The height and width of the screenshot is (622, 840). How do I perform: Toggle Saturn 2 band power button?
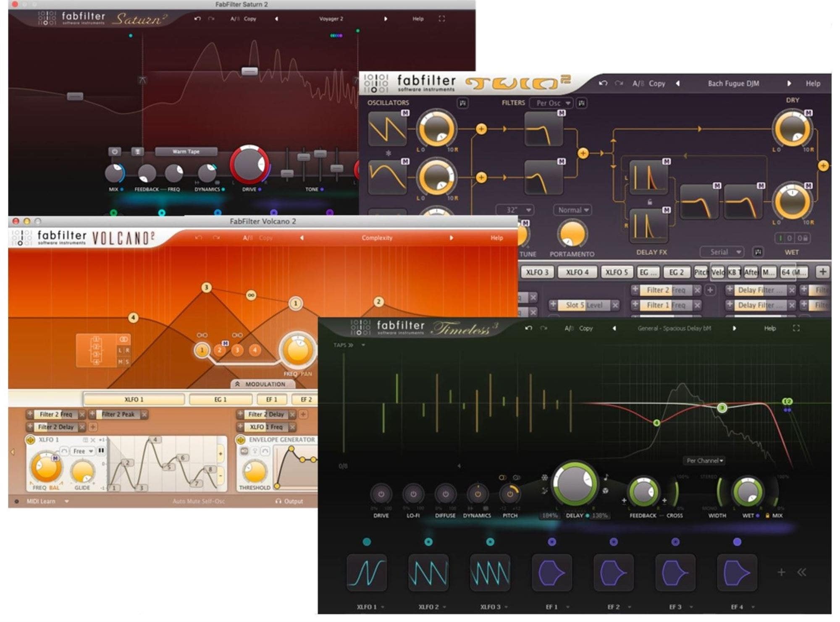[115, 152]
